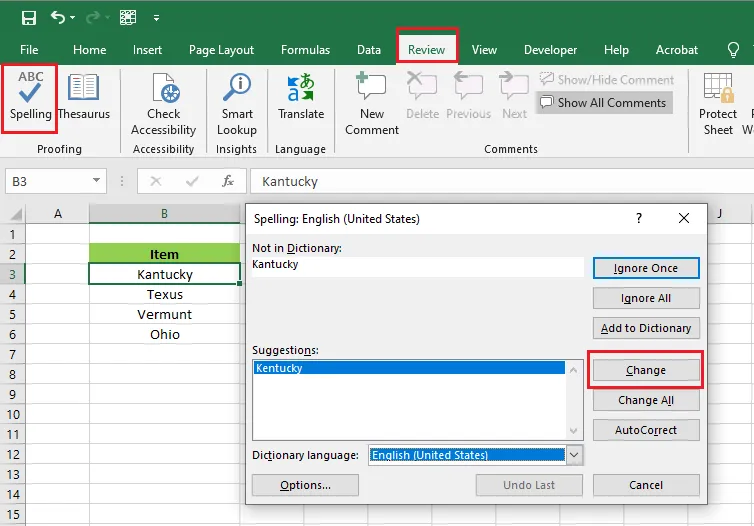The image size is (754, 526).
Task: Select the cell containing Vermunt
Action: (x=164, y=314)
